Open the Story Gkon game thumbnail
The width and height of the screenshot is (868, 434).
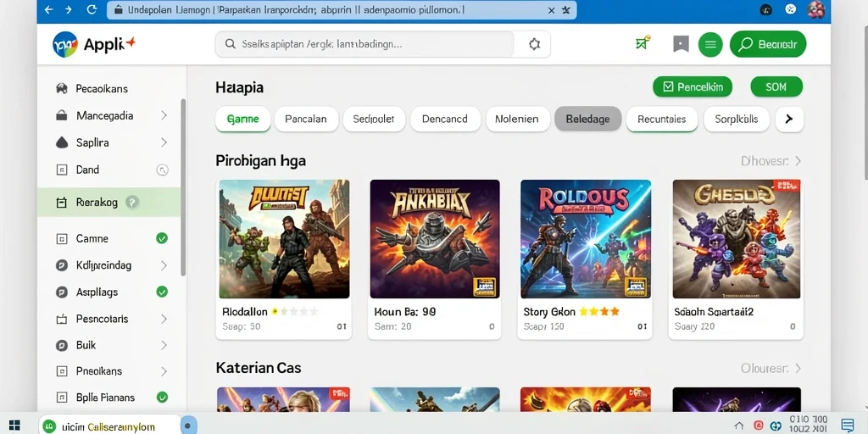[586, 239]
